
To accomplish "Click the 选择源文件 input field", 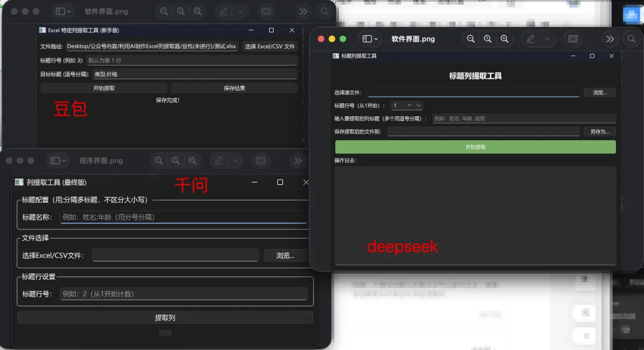I will click(473, 92).
